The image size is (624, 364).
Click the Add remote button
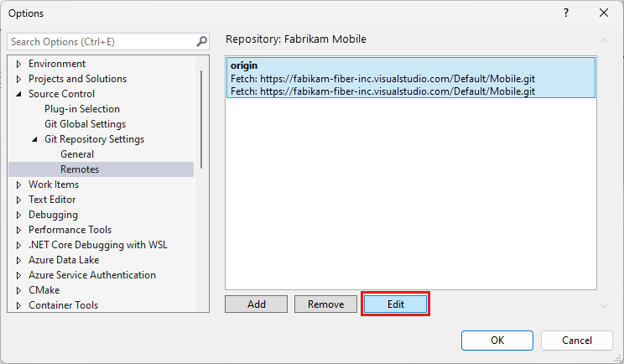256,304
